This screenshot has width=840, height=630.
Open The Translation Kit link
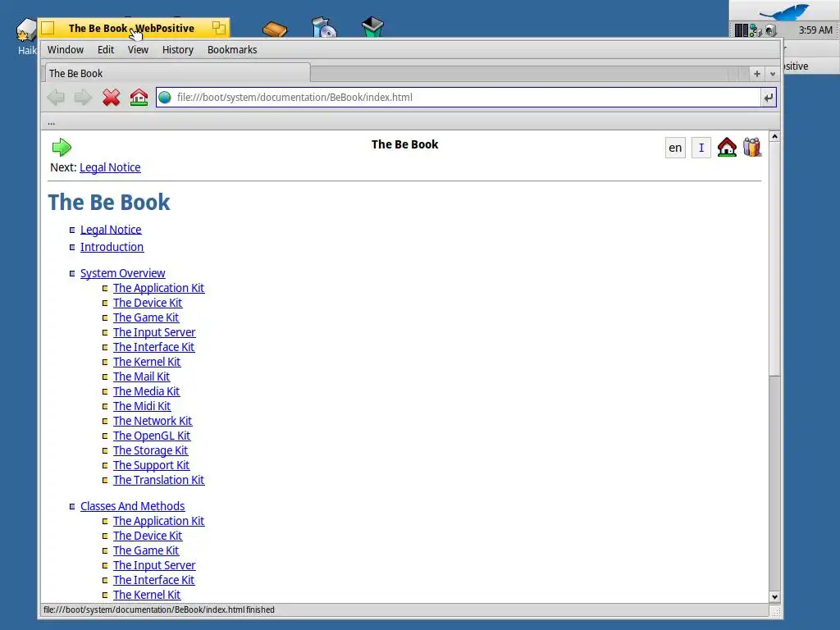(x=158, y=480)
